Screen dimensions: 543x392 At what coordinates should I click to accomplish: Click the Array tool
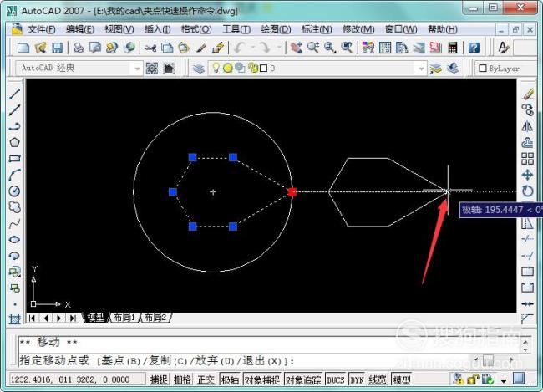click(528, 159)
